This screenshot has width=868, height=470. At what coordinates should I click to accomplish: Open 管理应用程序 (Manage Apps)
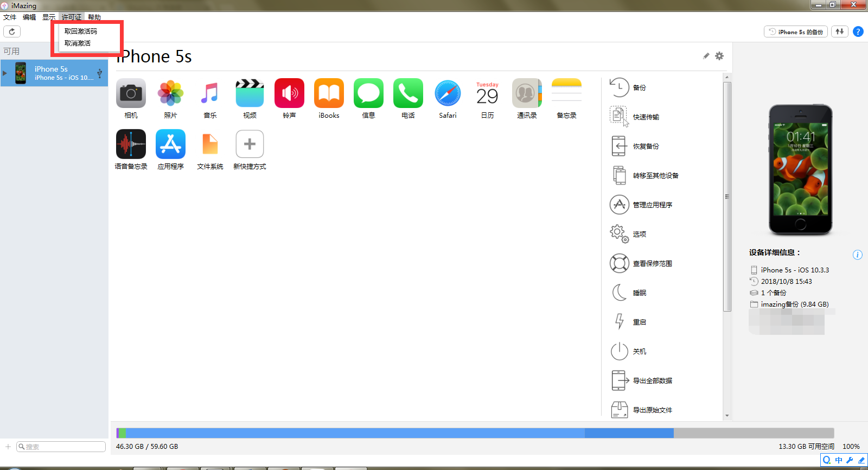641,205
